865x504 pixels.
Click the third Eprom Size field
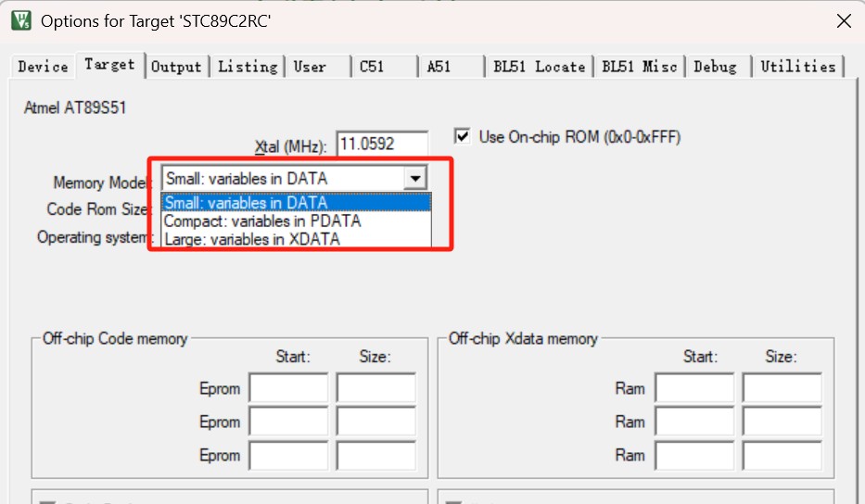[x=376, y=456]
